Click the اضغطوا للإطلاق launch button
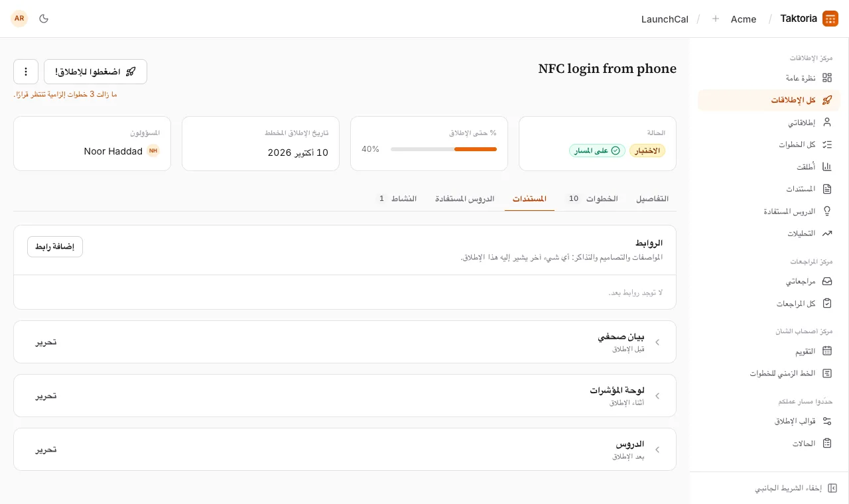Screen dimensions: 849x504 pyautogui.click(x=96, y=72)
